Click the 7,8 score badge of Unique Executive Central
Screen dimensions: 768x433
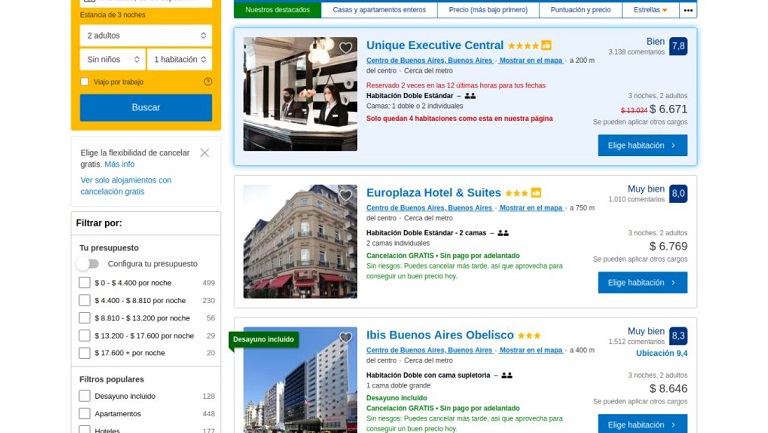(x=678, y=46)
